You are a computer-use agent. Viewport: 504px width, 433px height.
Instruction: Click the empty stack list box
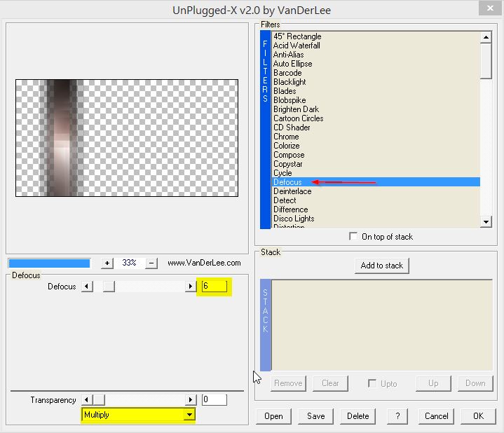[382, 325]
